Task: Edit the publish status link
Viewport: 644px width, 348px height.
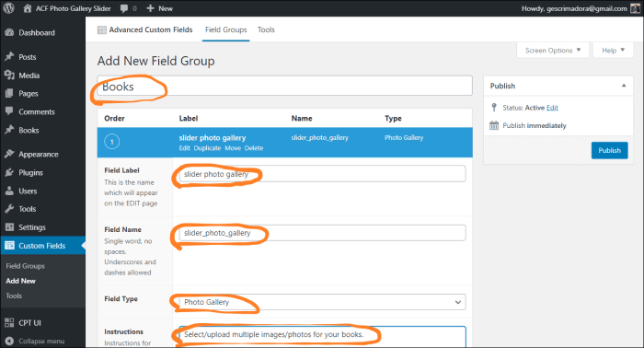Action: [x=552, y=108]
